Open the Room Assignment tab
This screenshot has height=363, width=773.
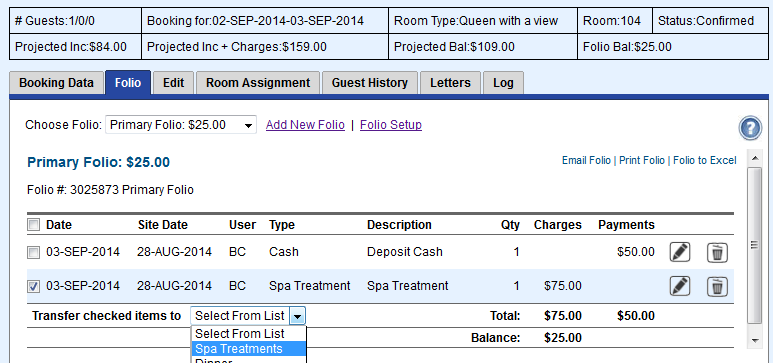pyautogui.click(x=258, y=83)
